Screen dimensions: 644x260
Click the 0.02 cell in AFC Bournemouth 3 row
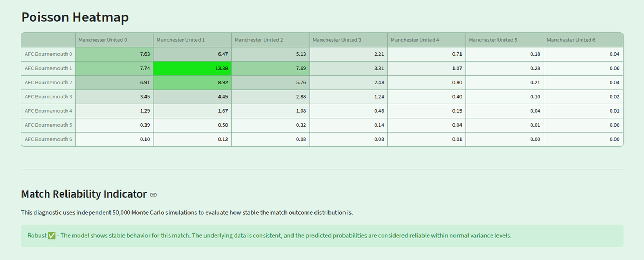click(x=583, y=97)
